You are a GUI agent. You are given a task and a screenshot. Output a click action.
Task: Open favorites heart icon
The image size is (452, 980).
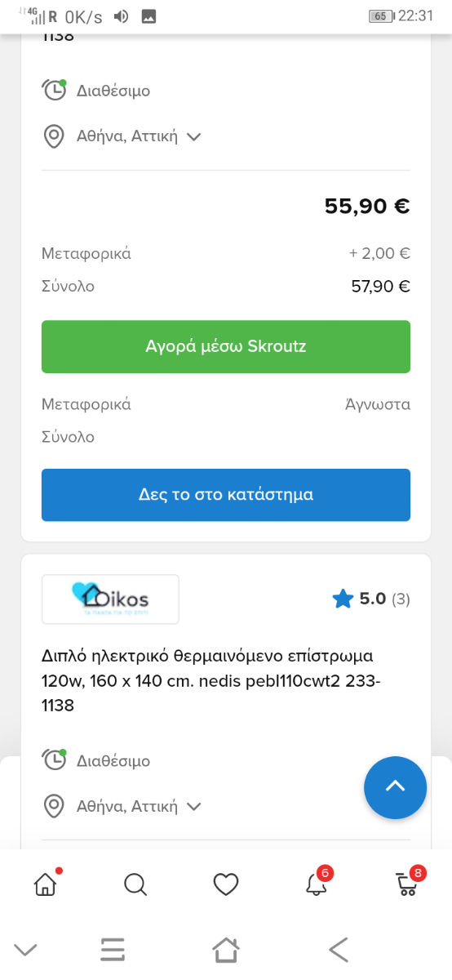226,884
